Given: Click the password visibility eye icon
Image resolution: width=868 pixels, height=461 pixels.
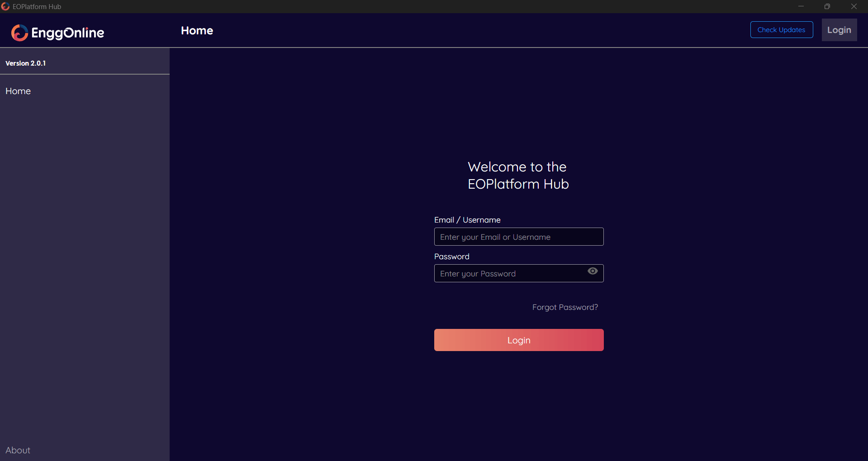Looking at the screenshot, I should [x=593, y=271].
